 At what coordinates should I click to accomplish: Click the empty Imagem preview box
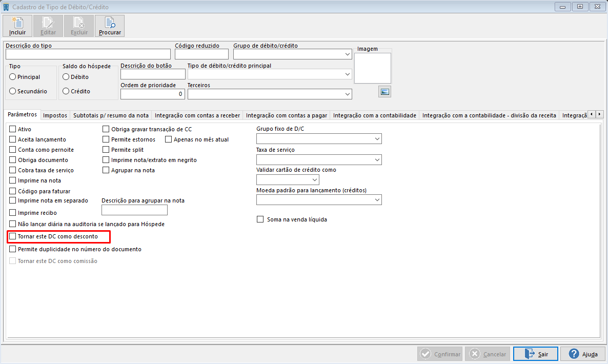(373, 68)
